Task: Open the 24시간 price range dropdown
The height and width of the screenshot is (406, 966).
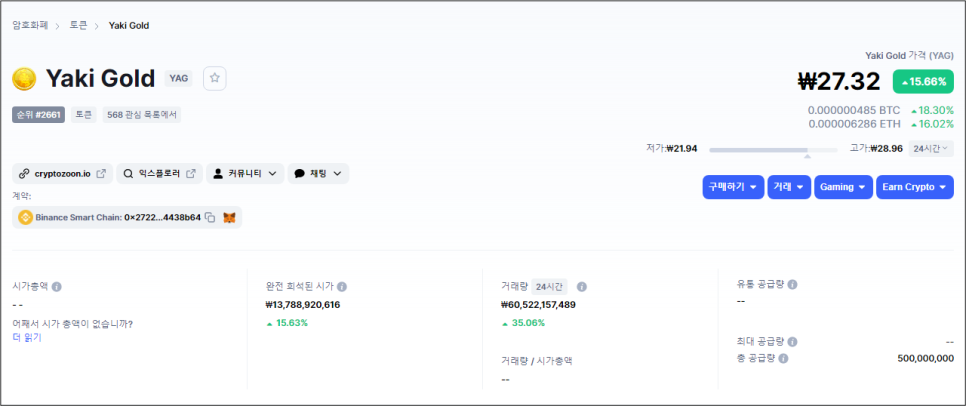Action: (x=931, y=148)
